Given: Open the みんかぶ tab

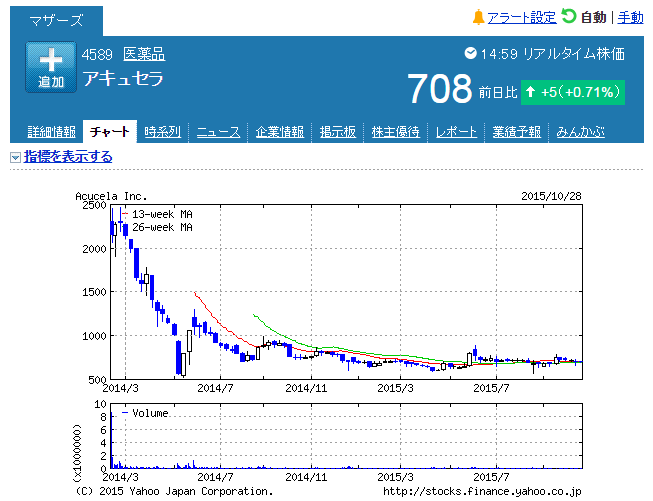Looking at the screenshot, I should (x=581, y=132).
